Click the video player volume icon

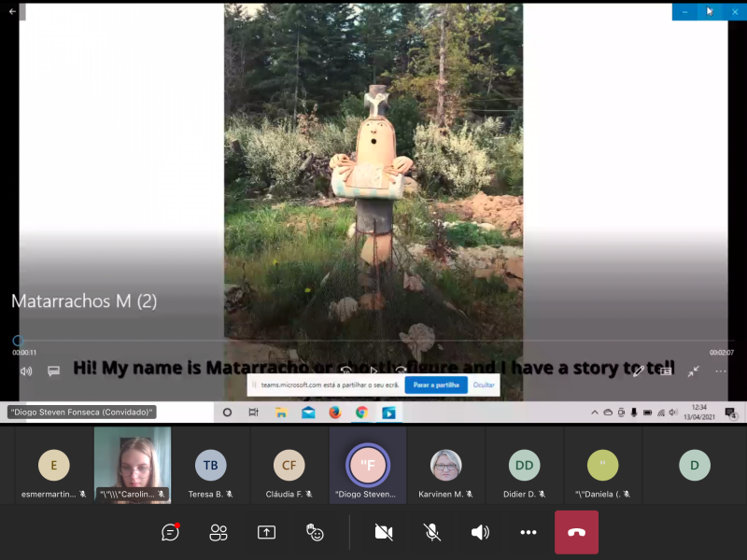[x=26, y=371]
